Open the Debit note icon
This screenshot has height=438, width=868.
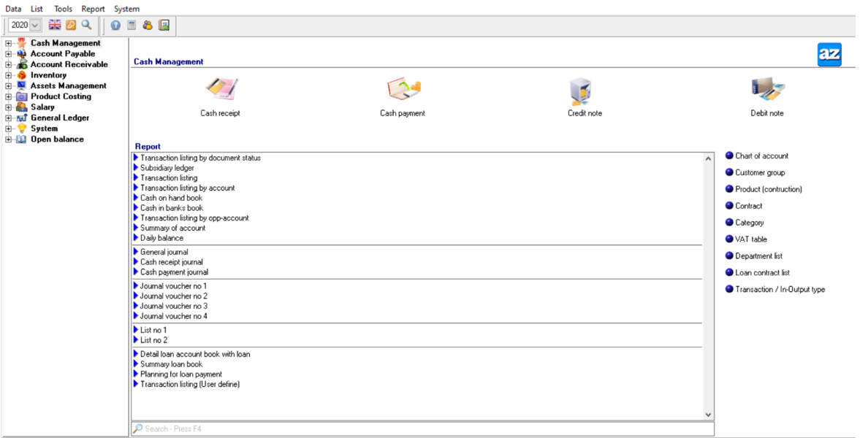point(766,91)
